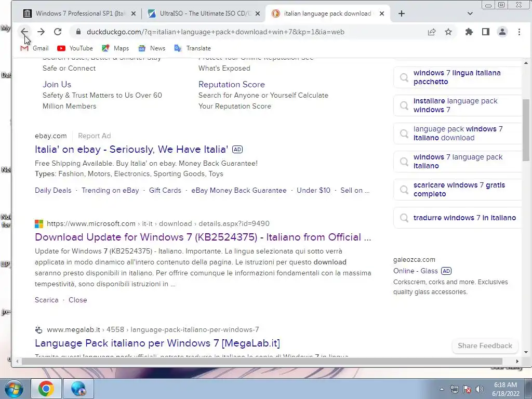Open a new tab with plus button
Viewport: 532px width, 399px height.
pos(402,14)
